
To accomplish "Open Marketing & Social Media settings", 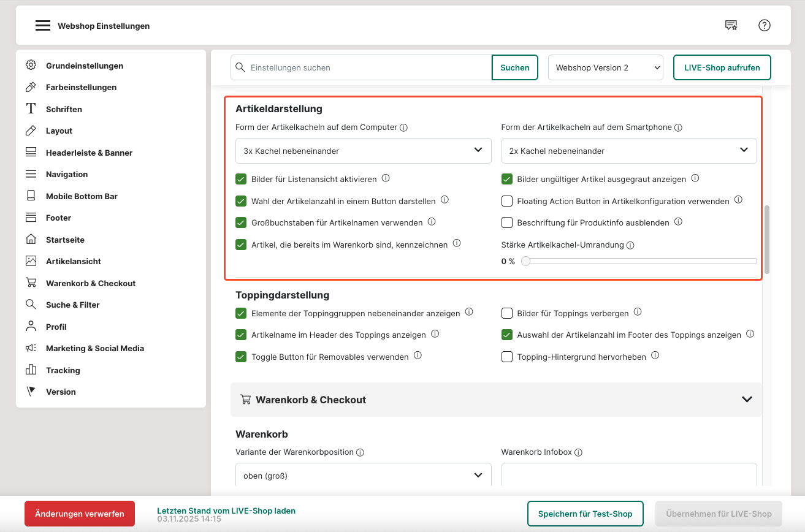I will tap(94, 348).
